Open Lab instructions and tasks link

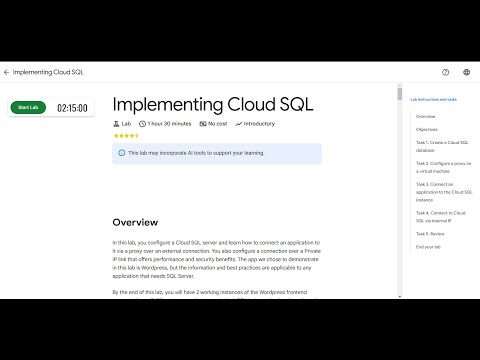pos(433,99)
